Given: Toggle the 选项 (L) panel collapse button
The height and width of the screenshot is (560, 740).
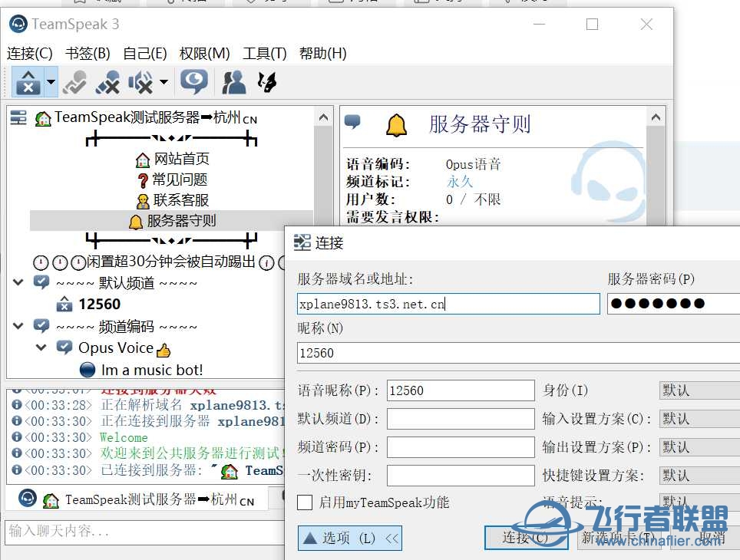Looking at the screenshot, I should [349, 538].
